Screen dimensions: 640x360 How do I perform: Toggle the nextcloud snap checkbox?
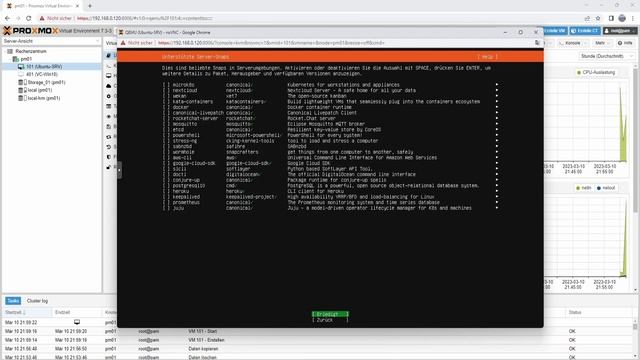click(166, 91)
